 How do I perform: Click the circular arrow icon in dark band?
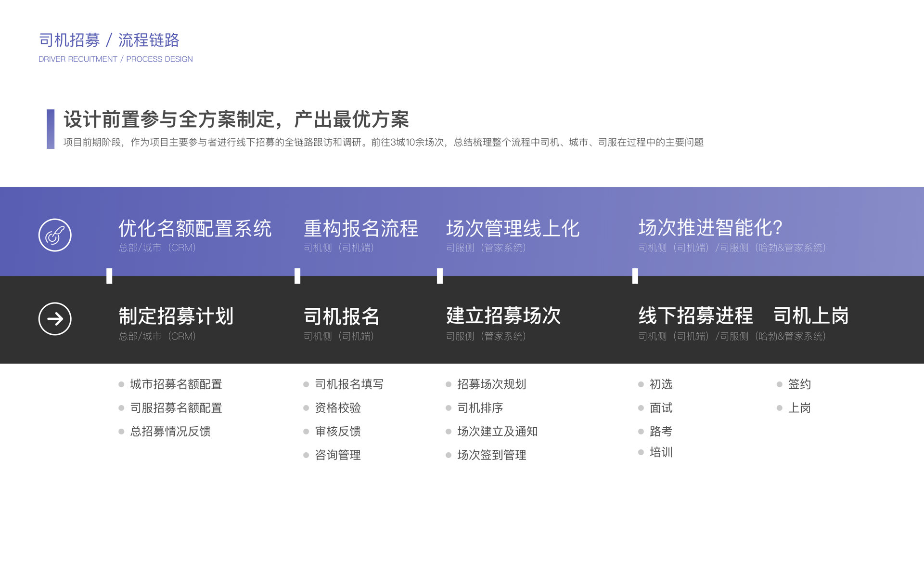tap(55, 318)
